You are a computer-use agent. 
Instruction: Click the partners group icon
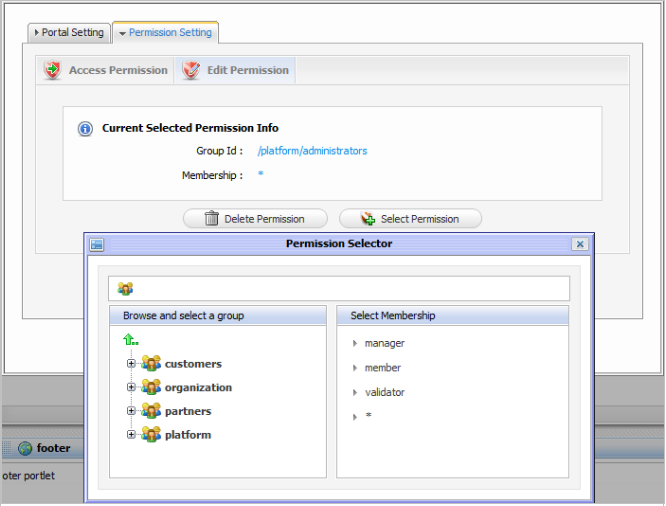click(151, 411)
